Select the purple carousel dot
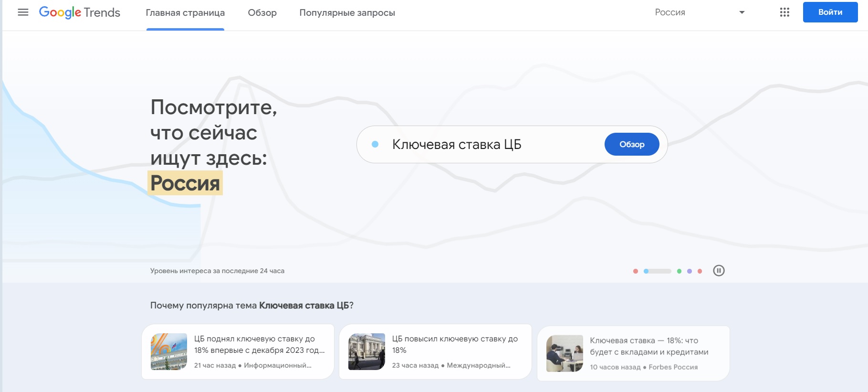 pos(690,271)
